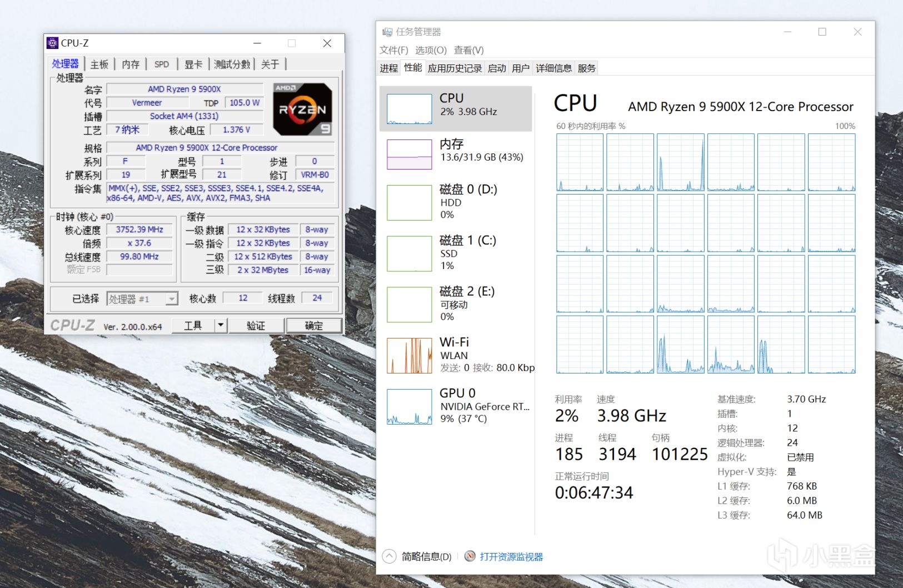Click the handle count 101225
The image size is (903, 588).
click(x=680, y=455)
